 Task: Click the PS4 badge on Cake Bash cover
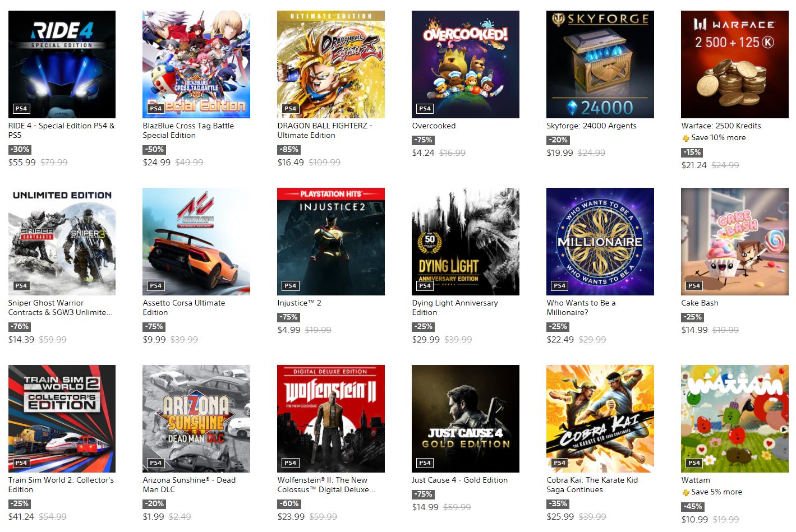[x=694, y=286]
